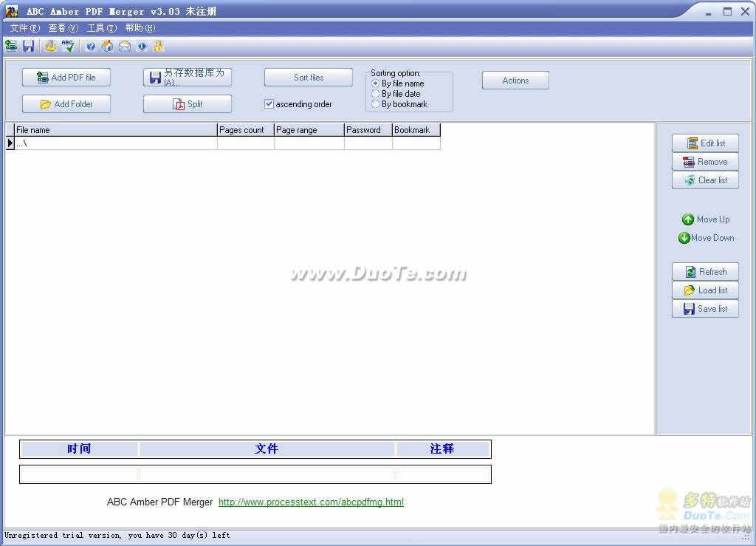
Task: Click the home page toolbar icon
Action: 108,46
